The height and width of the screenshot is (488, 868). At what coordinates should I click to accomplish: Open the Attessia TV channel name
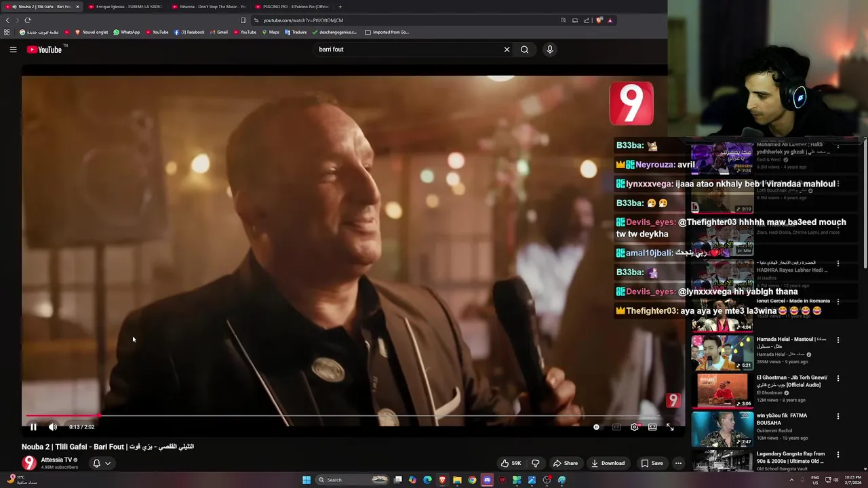(56, 460)
